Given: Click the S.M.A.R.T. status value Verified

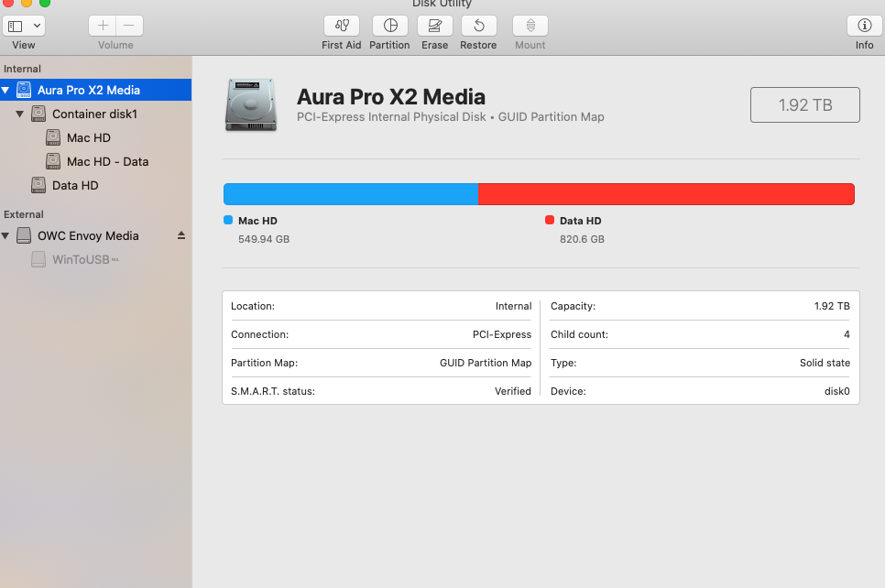Looking at the screenshot, I should tap(513, 391).
